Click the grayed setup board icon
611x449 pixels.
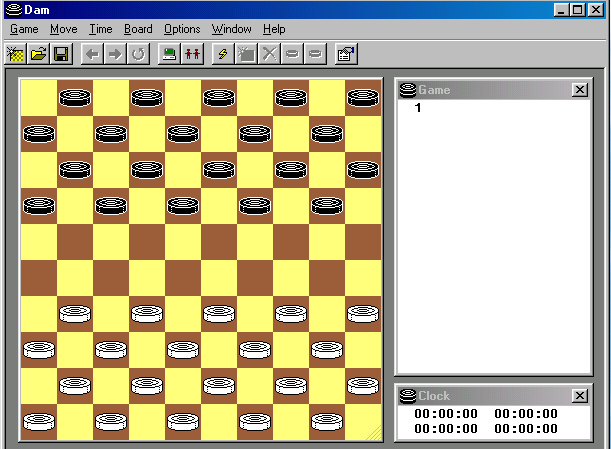tap(246, 54)
